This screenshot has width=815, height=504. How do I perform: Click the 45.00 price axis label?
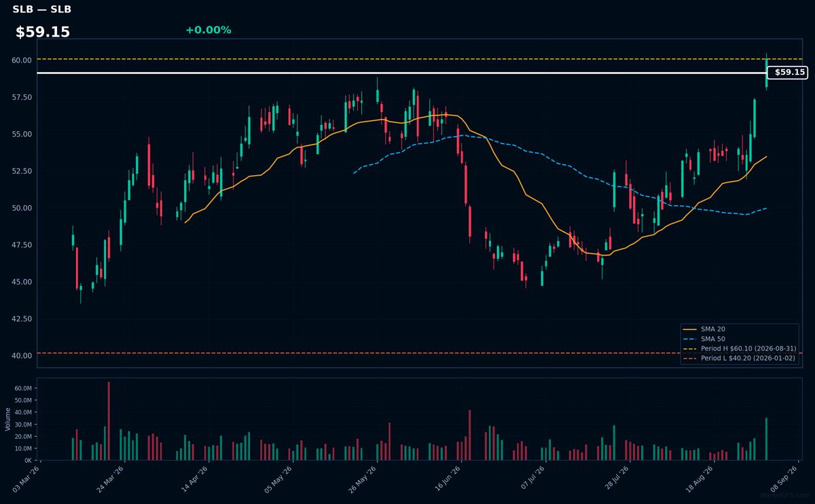point(22,282)
